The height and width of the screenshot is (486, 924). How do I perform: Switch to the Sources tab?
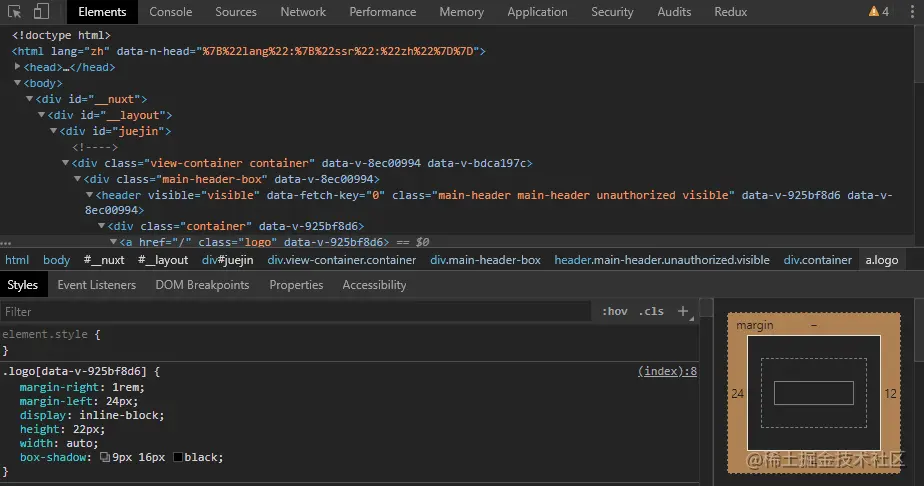click(236, 12)
